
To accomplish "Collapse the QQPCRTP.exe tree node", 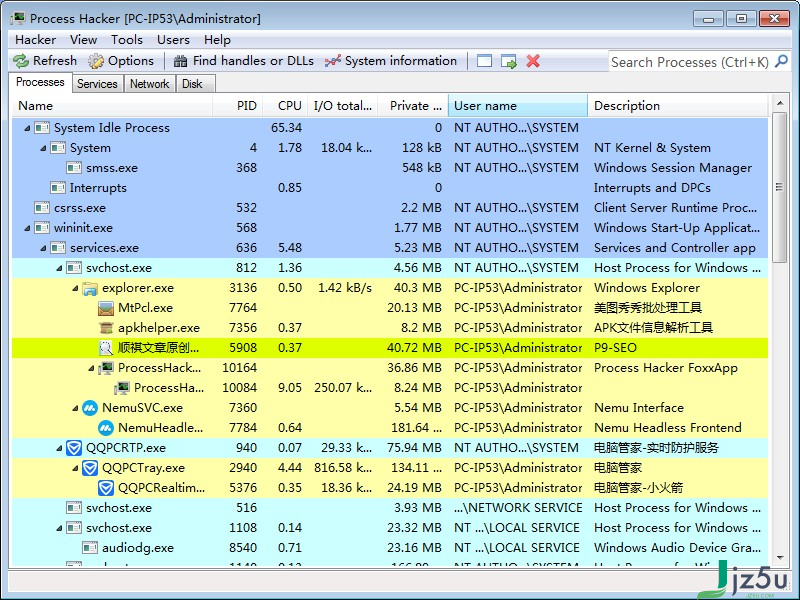I will (x=59, y=448).
